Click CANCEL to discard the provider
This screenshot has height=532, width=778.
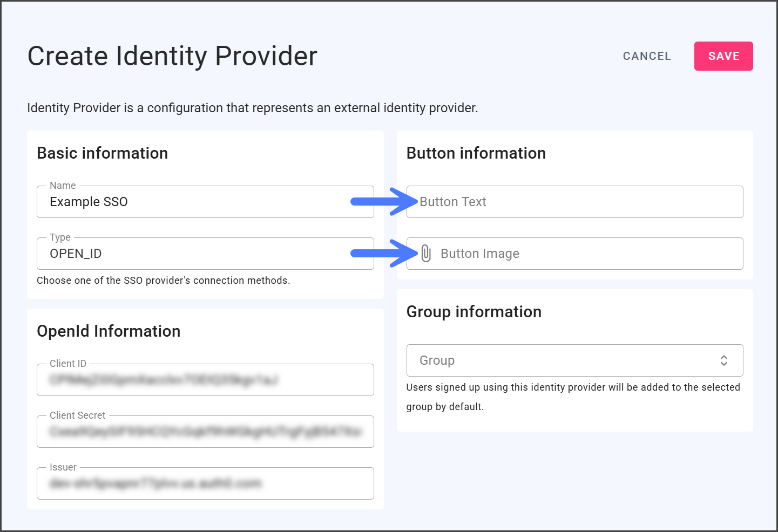tap(647, 56)
